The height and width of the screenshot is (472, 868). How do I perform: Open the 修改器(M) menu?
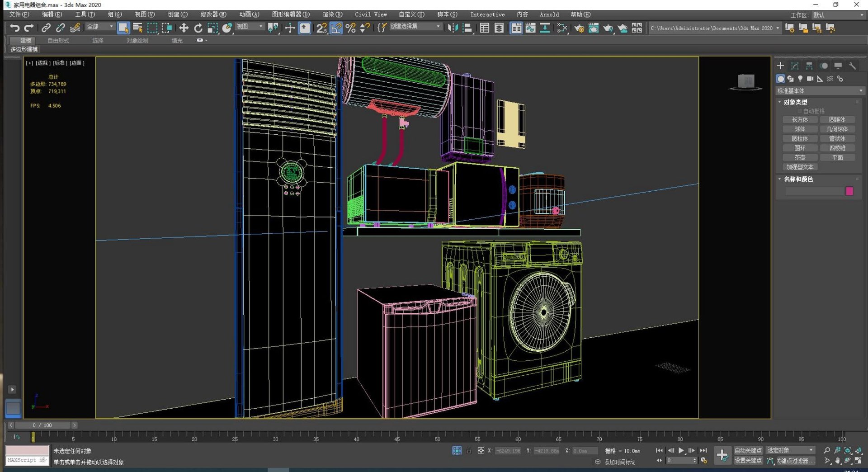213,14
